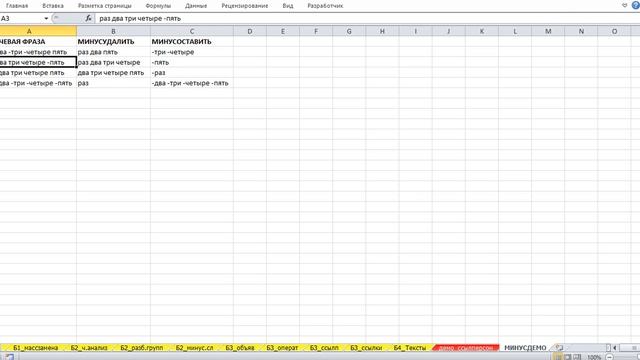
Task: Click the 100% zoom level indicator
Action: pos(594,357)
